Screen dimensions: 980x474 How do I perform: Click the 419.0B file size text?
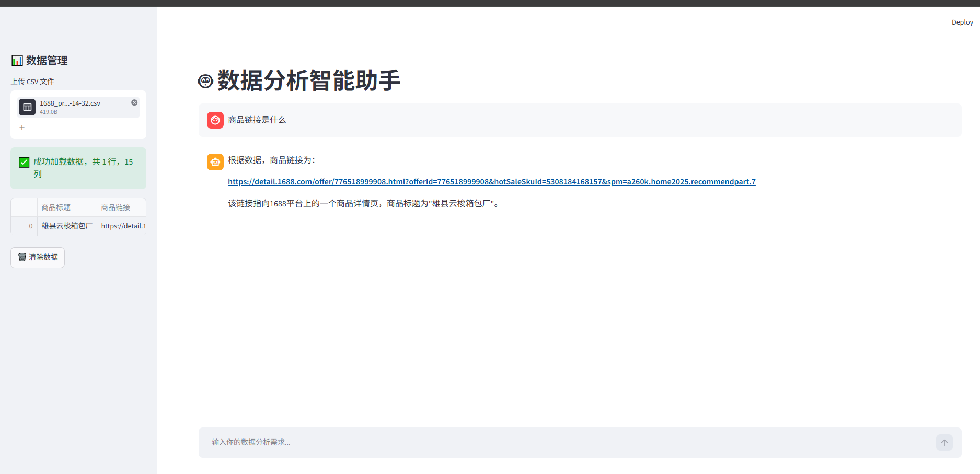tap(49, 112)
